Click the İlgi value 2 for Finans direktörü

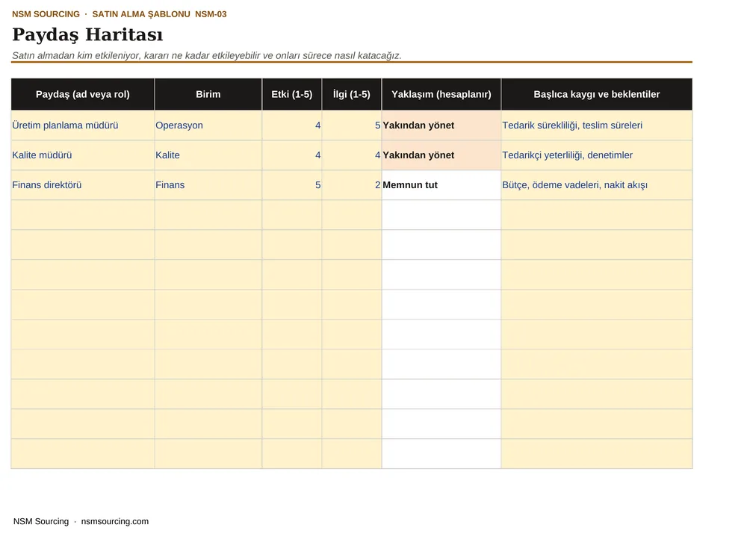[x=352, y=185]
